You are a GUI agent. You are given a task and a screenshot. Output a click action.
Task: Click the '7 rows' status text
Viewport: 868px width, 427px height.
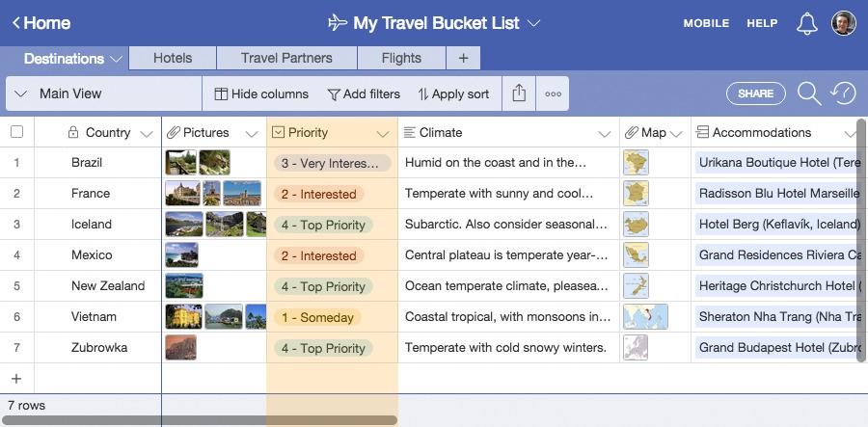pyautogui.click(x=27, y=406)
